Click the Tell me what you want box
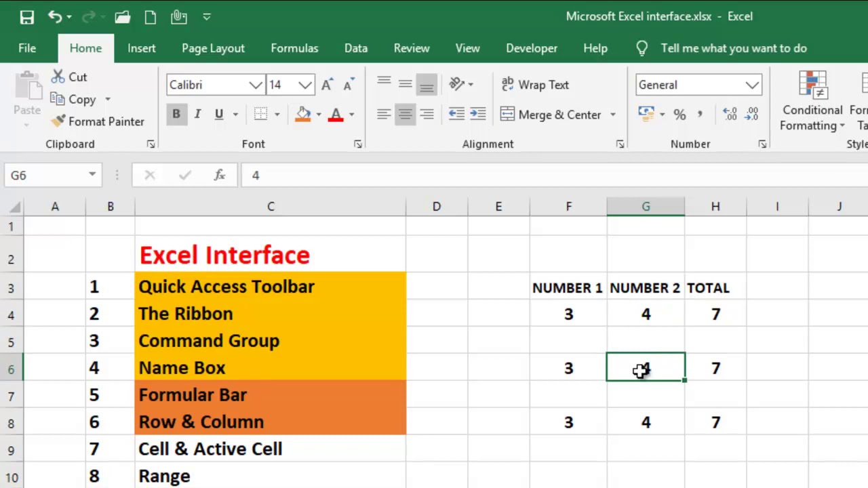 coord(734,48)
